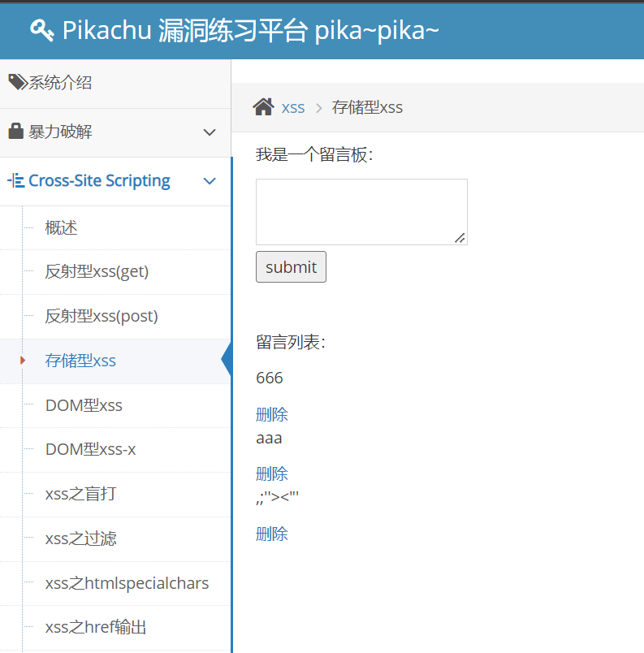This screenshot has height=653, width=644.
Task: Click the aaa message text
Action: point(269,439)
